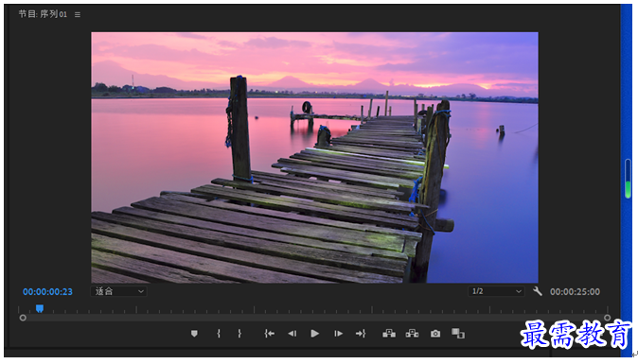Click the right zoom scroll bar handle
This screenshot has height=364, width=638.
(607, 318)
